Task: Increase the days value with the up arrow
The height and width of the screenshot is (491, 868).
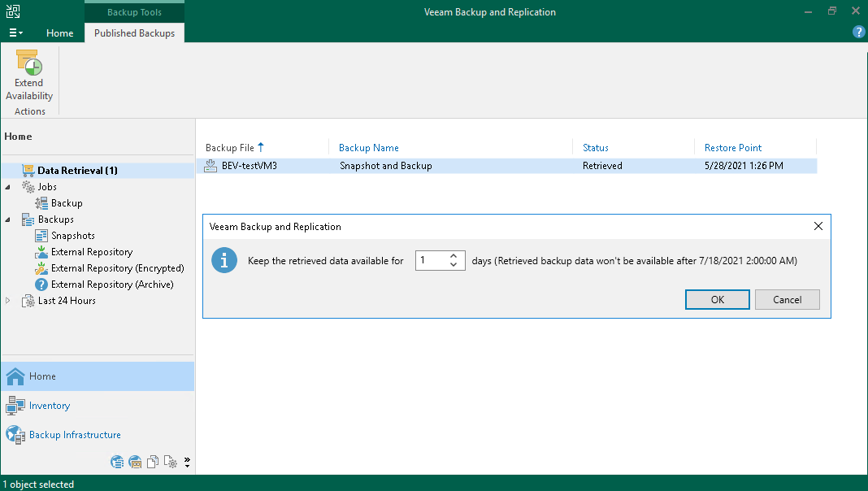Action: point(454,256)
